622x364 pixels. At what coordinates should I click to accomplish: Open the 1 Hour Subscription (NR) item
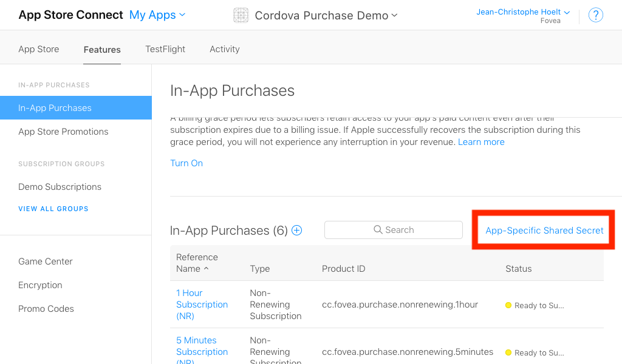[x=202, y=304]
